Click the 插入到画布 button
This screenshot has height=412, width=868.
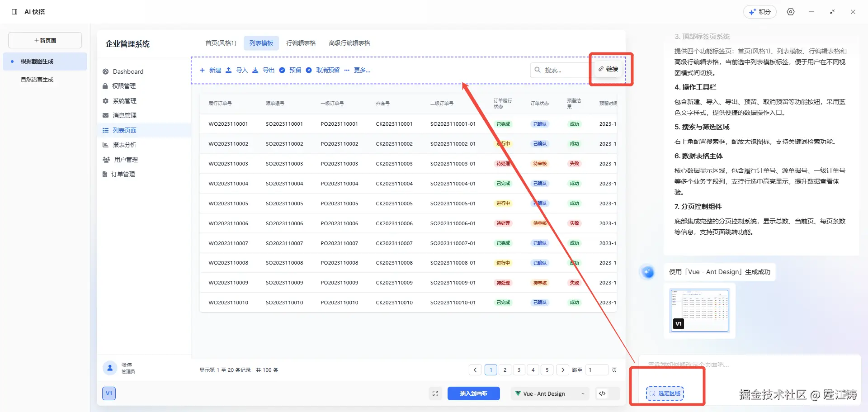[474, 393]
